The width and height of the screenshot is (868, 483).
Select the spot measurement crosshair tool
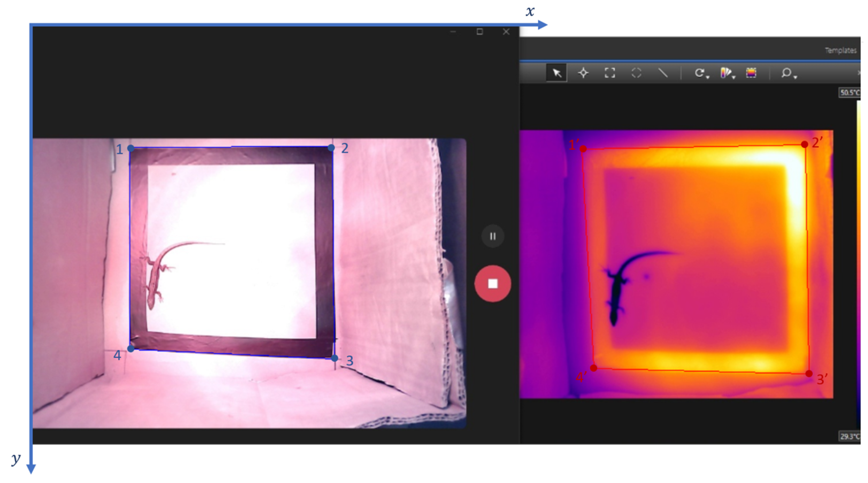click(x=583, y=73)
